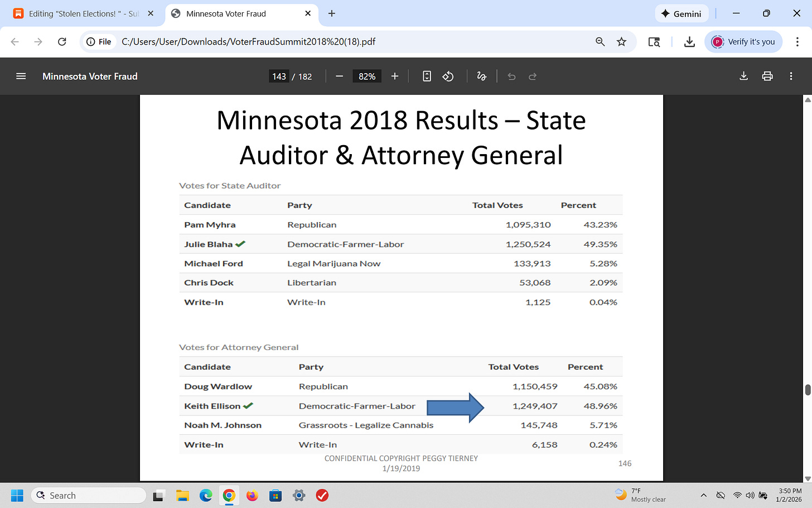
Task: Open the Windows Start menu
Action: (x=17, y=495)
